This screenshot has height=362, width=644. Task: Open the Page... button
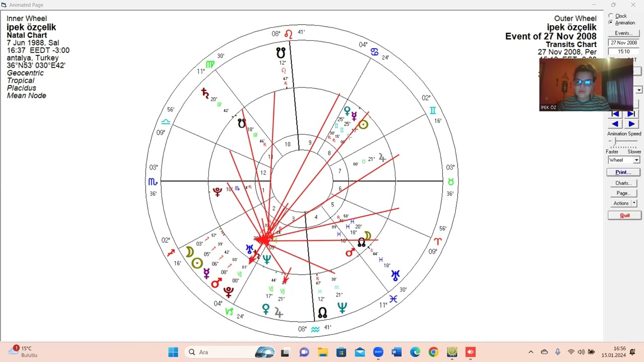(x=623, y=193)
